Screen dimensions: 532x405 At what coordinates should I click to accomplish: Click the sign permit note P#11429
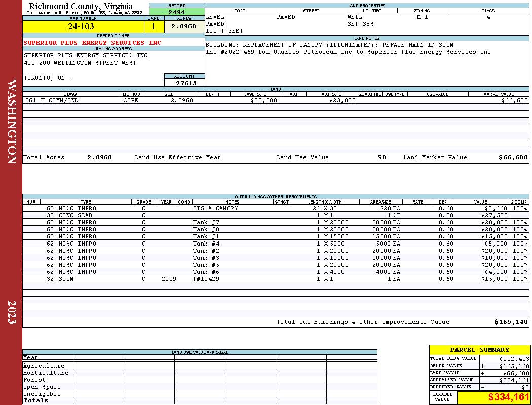[x=206, y=279]
